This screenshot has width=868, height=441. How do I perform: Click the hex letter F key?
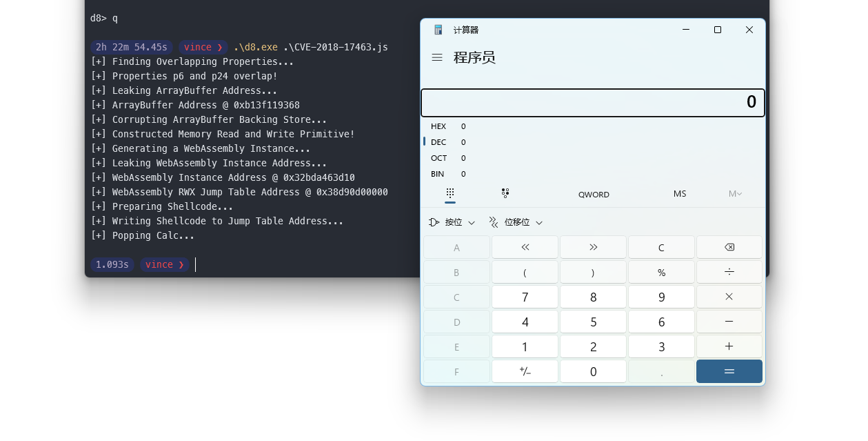(x=456, y=371)
